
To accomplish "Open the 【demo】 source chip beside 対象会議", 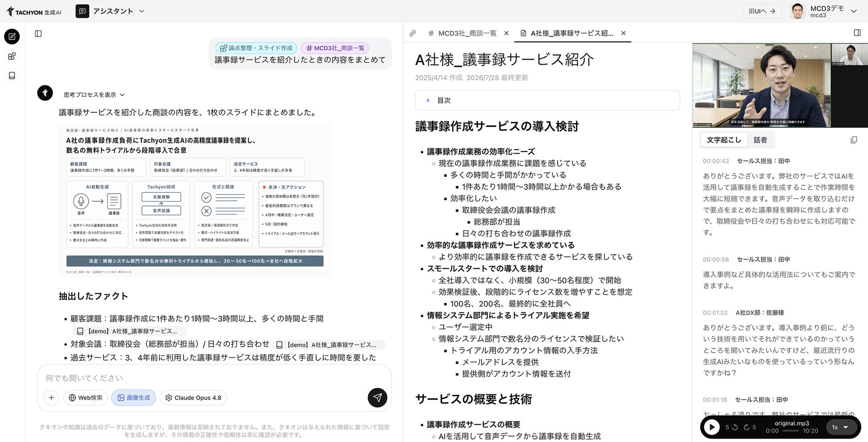I will pyautogui.click(x=328, y=345).
